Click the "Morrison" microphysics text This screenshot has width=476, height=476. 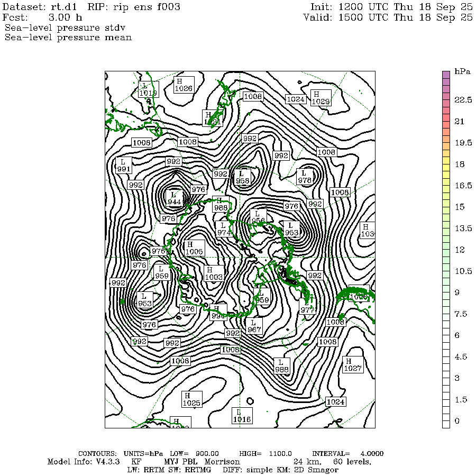coord(222,462)
